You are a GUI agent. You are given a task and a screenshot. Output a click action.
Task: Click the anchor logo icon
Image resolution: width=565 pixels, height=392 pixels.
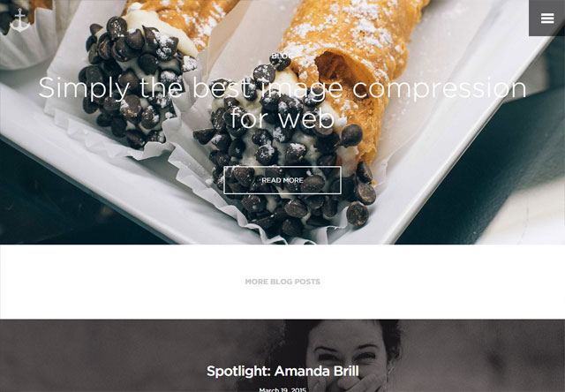click(19, 20)
